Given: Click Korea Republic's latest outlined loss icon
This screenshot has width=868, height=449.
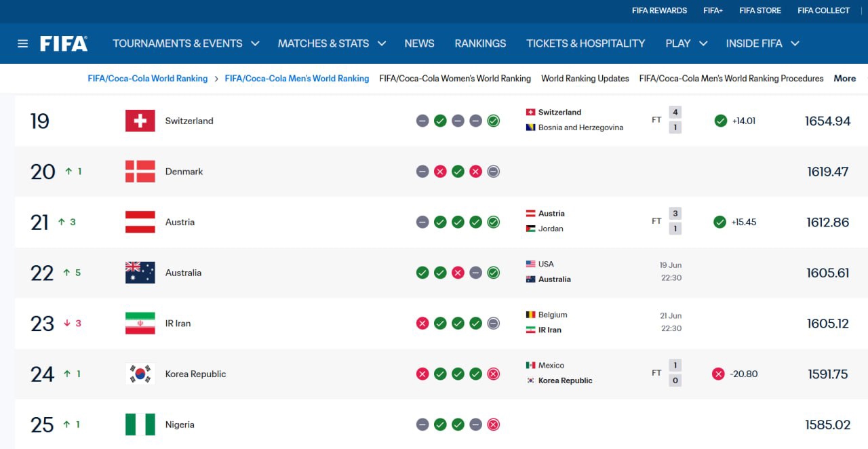Looking at the screenshot, I should 493,374.
